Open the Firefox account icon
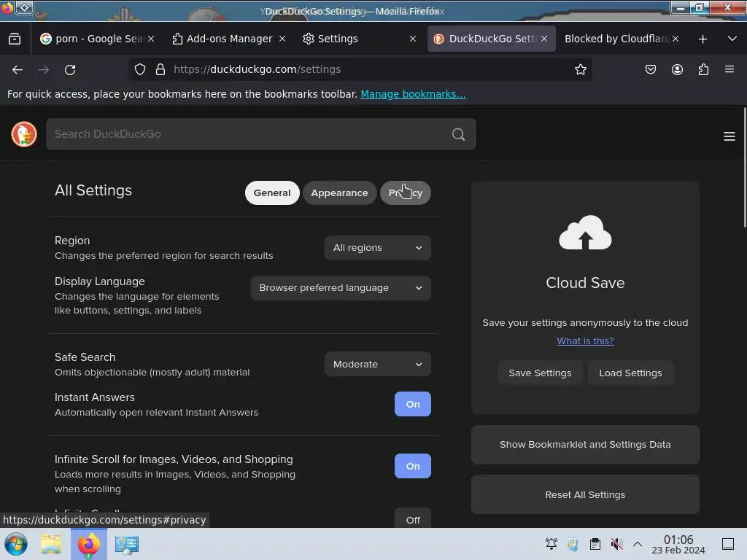Image resolution: width=747 pixels, height=560 pixels. 677,69
